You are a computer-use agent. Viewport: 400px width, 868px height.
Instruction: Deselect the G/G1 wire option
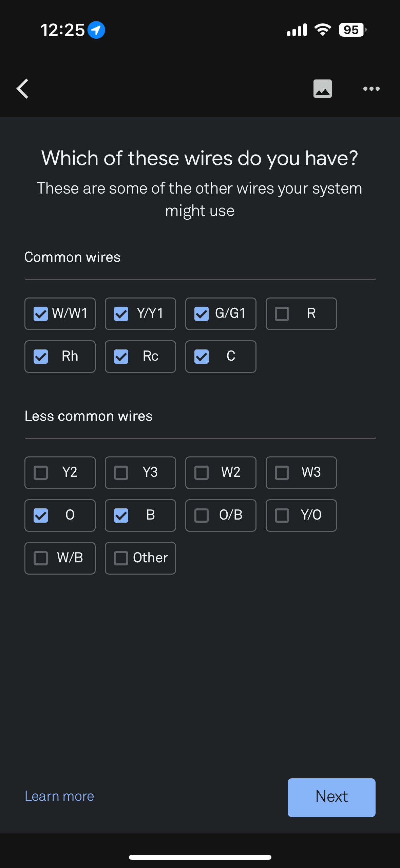[221, 313]
